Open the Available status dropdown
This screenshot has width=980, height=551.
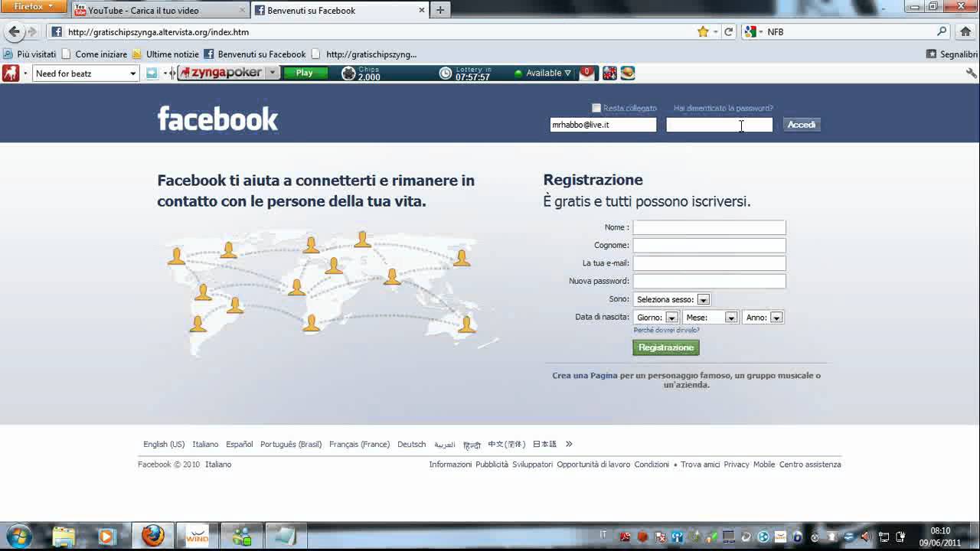(x=544, y=73)
